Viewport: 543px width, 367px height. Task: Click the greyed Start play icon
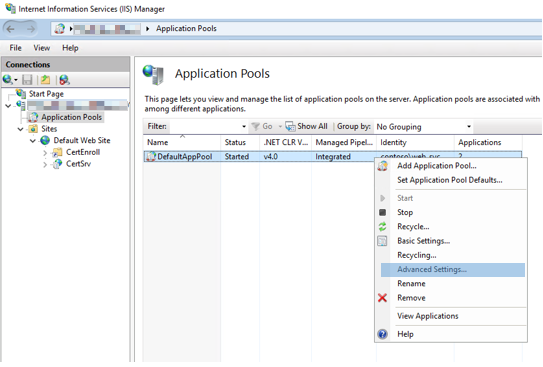(x=382, y=198)
